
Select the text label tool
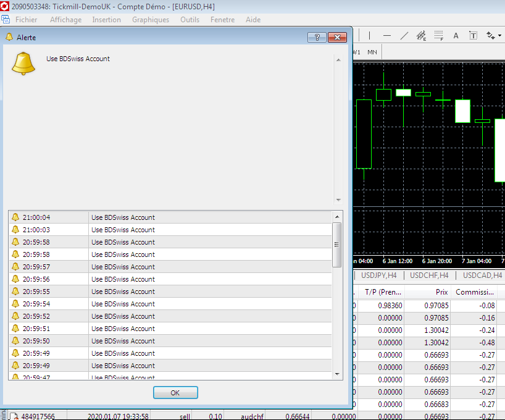[x=474, y=35]
